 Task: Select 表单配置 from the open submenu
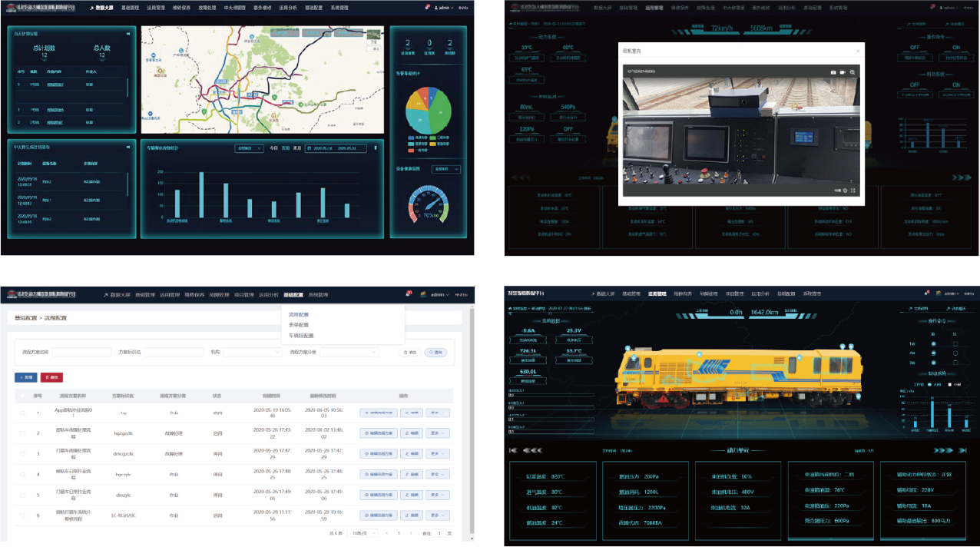point(299,325)
